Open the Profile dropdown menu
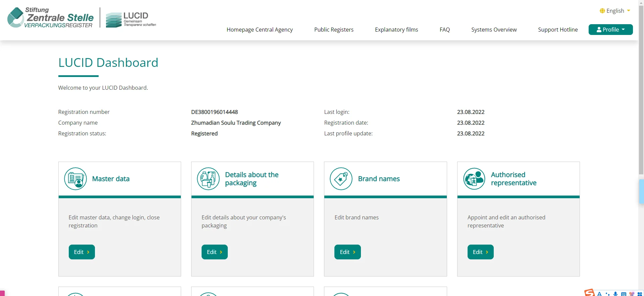The image size is (644, 296). [x=610, y=30]
